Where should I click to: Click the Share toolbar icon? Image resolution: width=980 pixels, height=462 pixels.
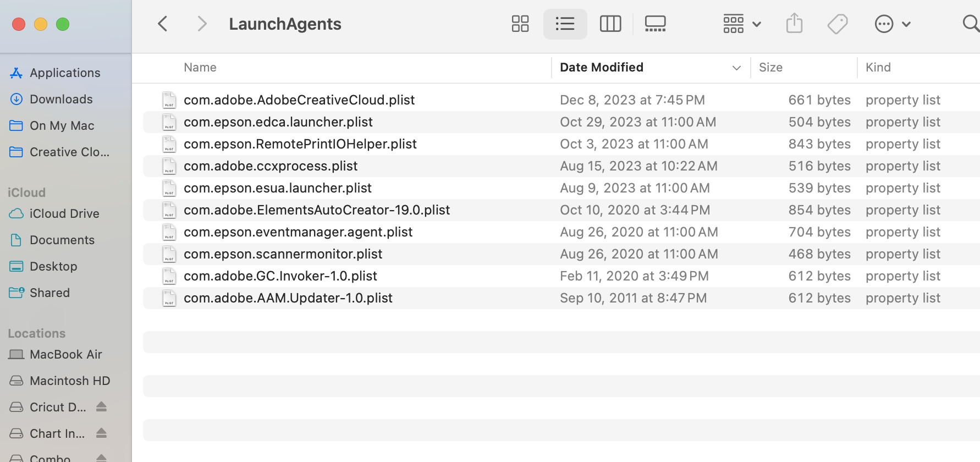(x=794, y=24)
